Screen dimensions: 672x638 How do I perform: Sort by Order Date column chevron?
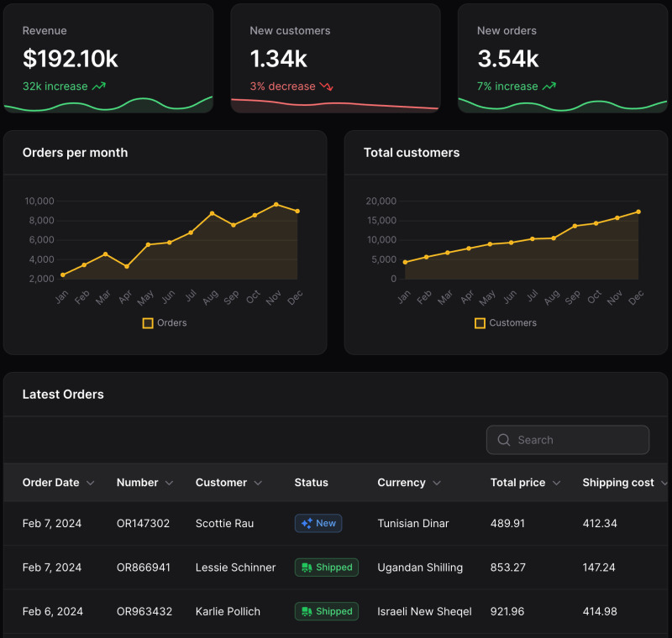click(91, 483)
